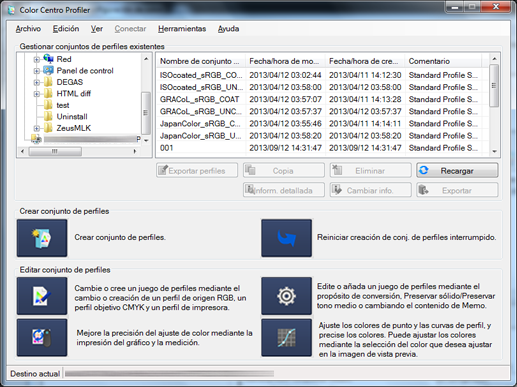The height and width of the screenshot is (387, 517).
Task: Click the Mejore la precisión del ajuste description
Action: (164, 338)
